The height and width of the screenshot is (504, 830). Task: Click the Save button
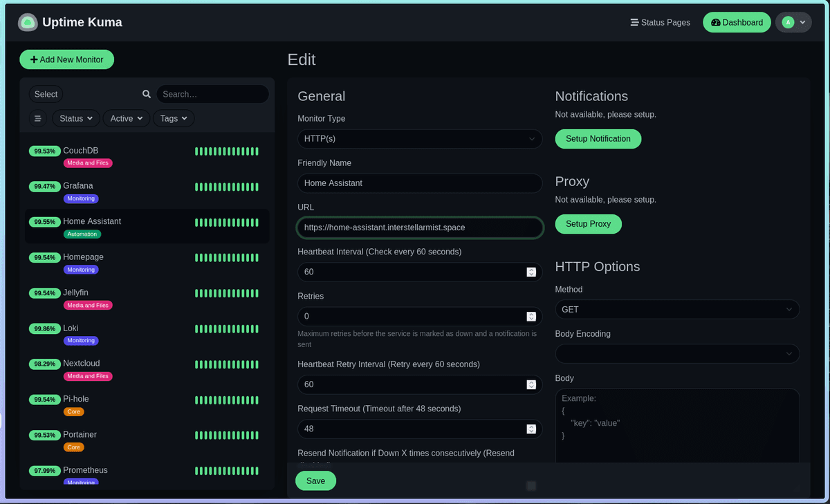pyautogui.click(x=315, y=480)
